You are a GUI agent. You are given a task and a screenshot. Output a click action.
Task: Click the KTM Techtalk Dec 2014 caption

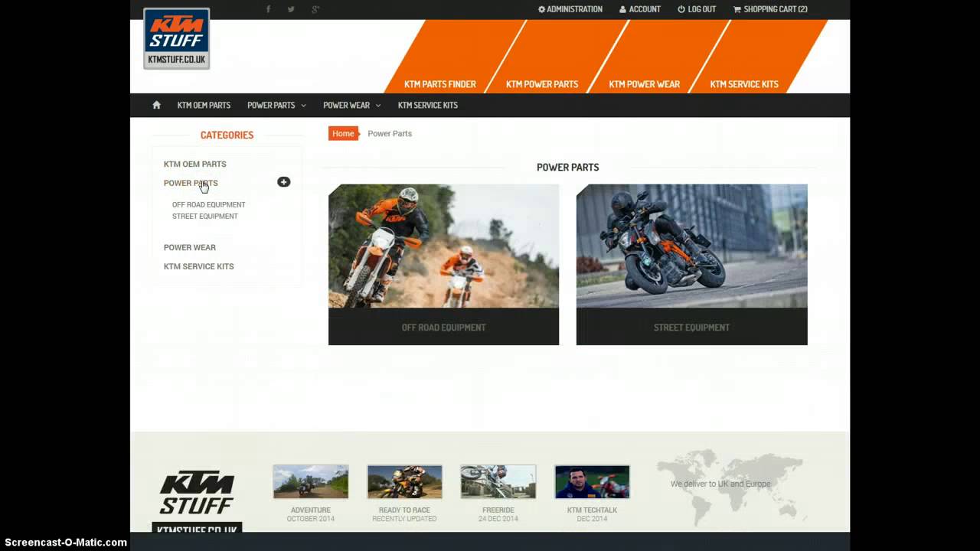click(592, 514)
